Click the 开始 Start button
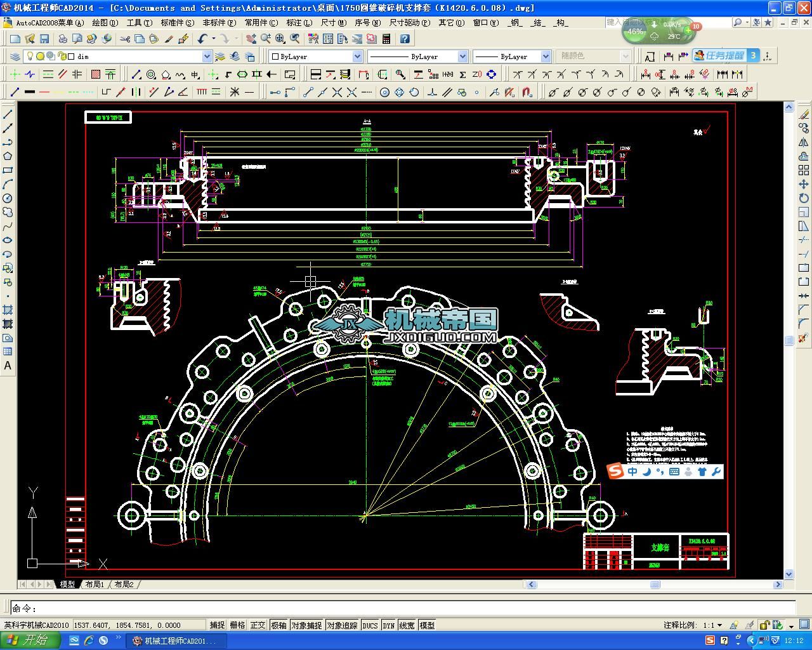This screenshot has width=812, height=650. [30, 640]
